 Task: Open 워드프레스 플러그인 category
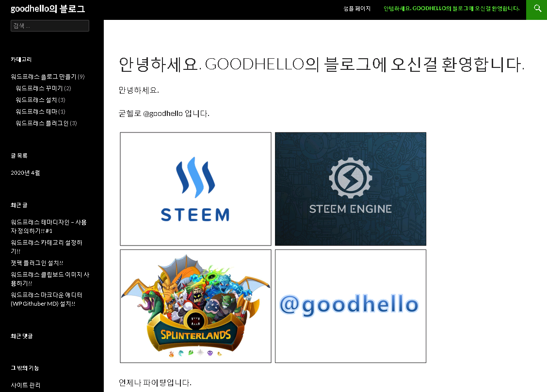[x=42, y=123]
